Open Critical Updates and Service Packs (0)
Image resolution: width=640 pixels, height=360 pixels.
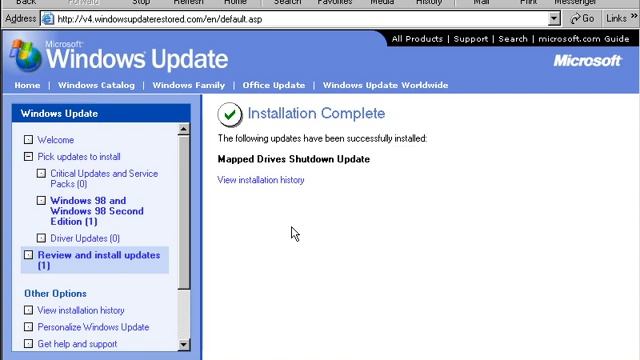tap(104, 179)
